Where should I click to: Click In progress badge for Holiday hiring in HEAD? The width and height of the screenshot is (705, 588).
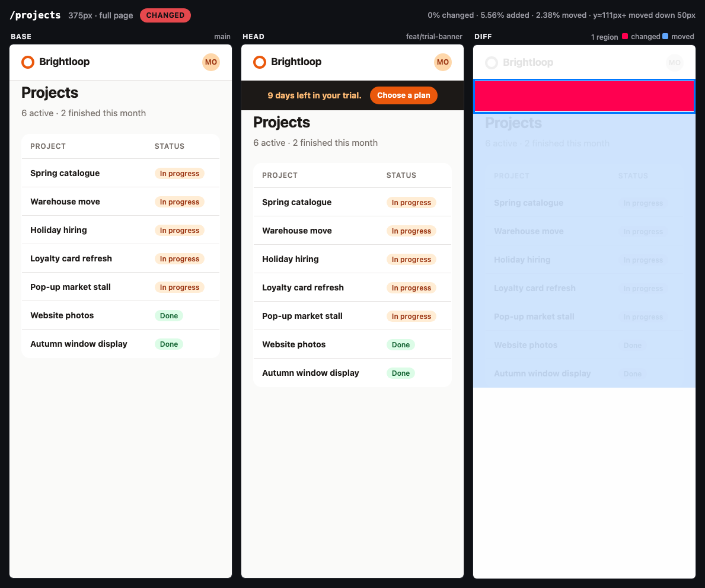(411, 260)
